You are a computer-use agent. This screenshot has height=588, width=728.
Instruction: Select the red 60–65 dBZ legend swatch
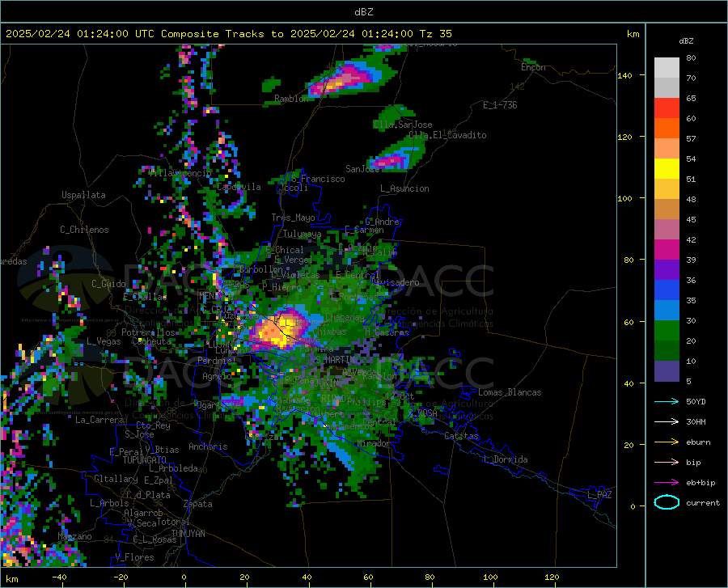[667, 108]
